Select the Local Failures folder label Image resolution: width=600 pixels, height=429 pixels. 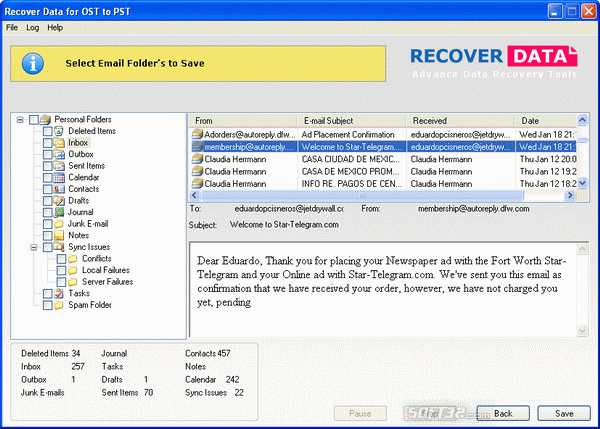[106, 270]
